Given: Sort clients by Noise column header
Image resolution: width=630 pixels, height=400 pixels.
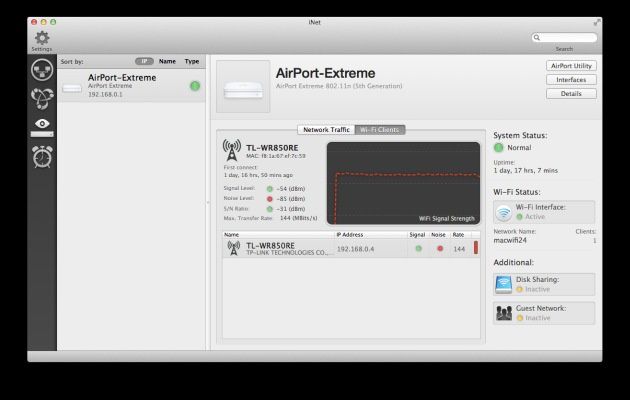Looking at the screenshot, I should click(x=438, y=235).
